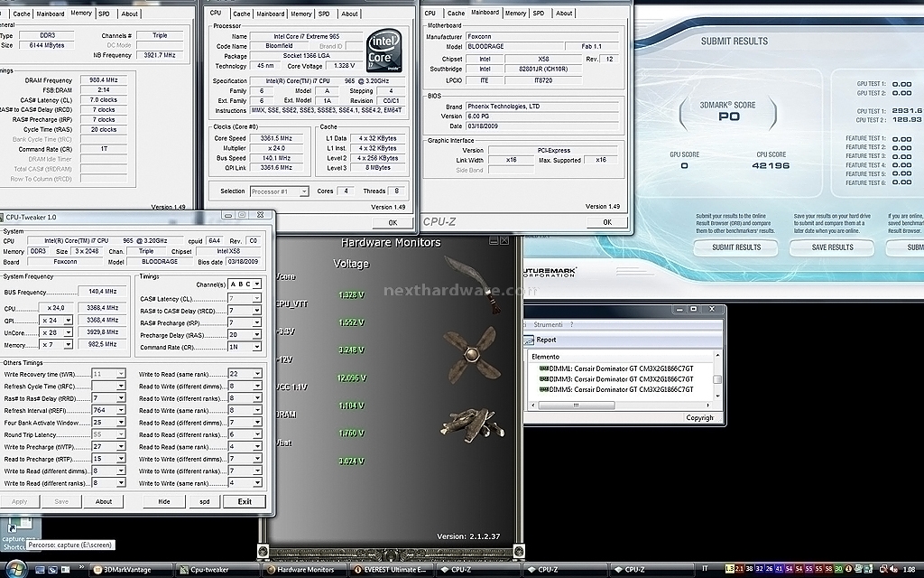Click the yellow 1.3 tray indicator
This screenshot has width=924, height=578.
point(729,569)
